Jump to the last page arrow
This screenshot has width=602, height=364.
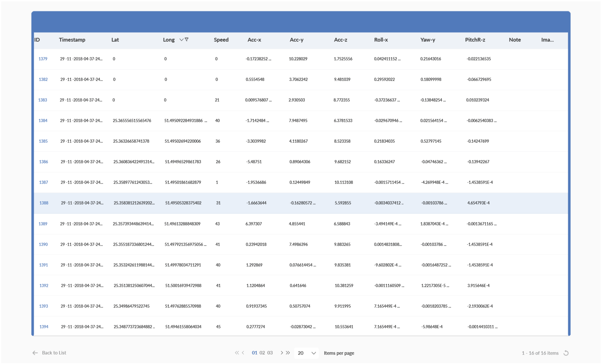click(x=288, y=353)
